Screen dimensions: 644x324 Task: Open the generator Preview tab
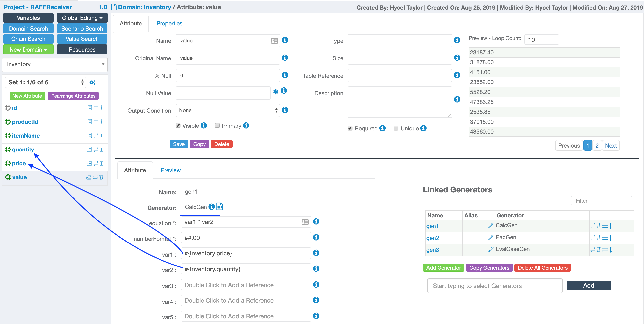coord(170,170)
